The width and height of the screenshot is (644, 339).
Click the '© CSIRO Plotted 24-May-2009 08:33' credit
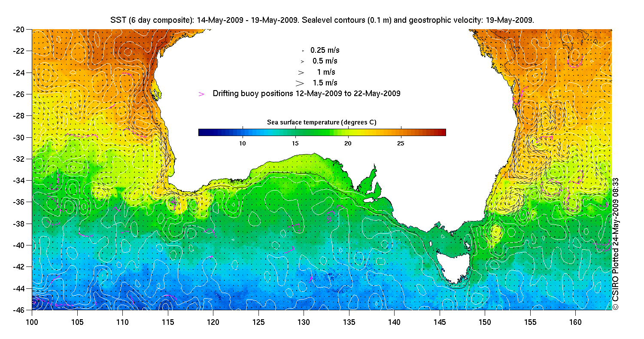pos(616,244)
